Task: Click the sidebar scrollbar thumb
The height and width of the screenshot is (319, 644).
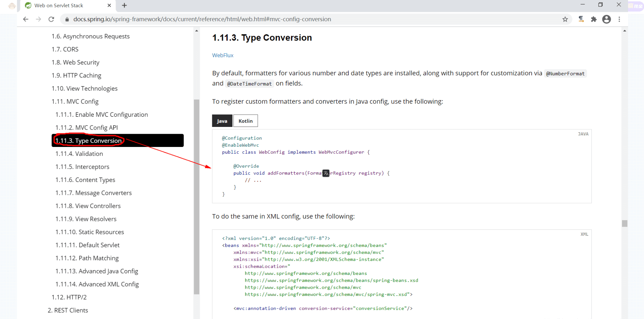Action: [197, 197]
